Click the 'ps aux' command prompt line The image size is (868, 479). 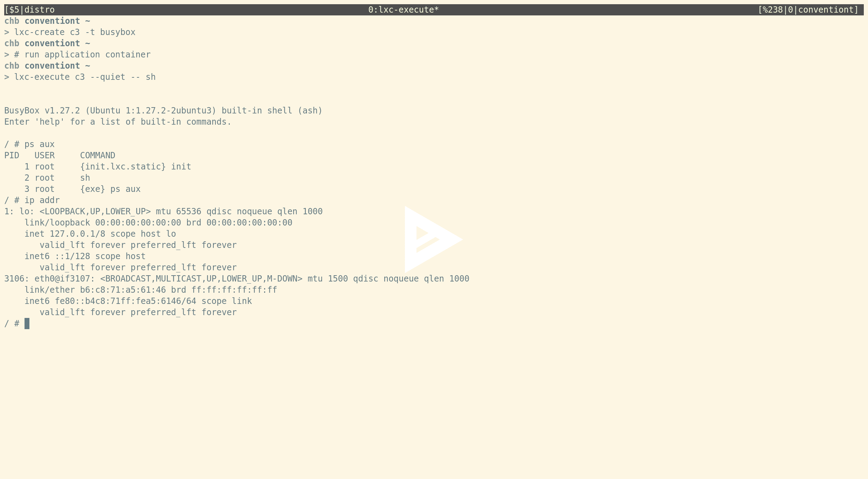coord(29,144)
